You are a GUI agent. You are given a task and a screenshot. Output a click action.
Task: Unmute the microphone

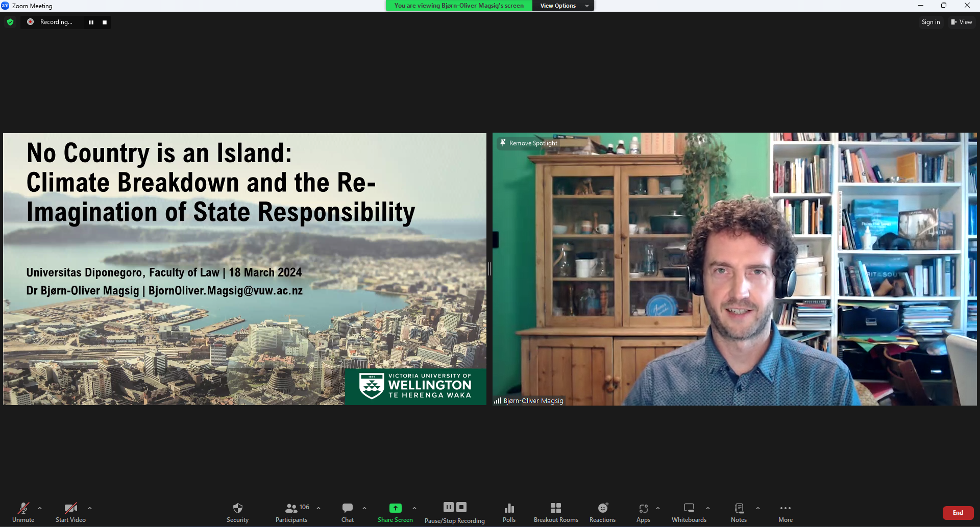23,512
